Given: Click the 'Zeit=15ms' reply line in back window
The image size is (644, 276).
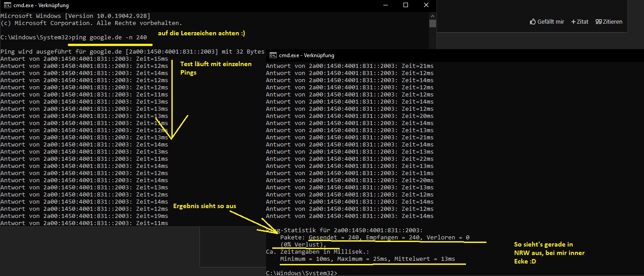Looking at the screenshot, I should coord(84,59).
